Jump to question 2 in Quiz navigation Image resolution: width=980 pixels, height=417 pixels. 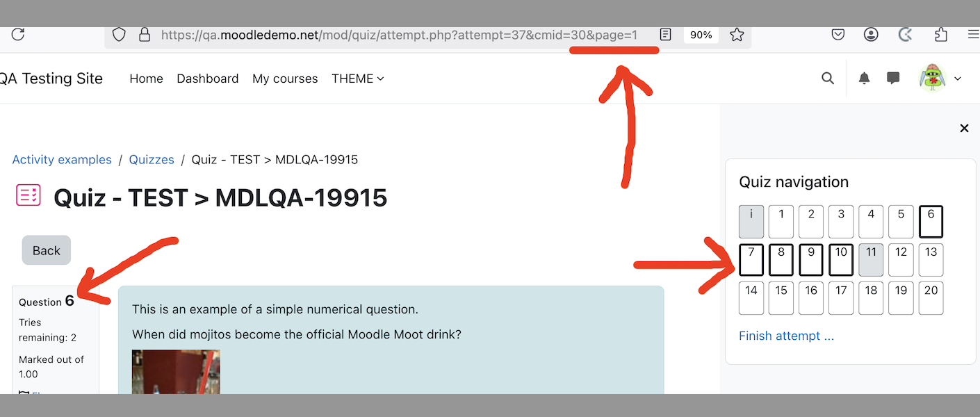(811, 222)
